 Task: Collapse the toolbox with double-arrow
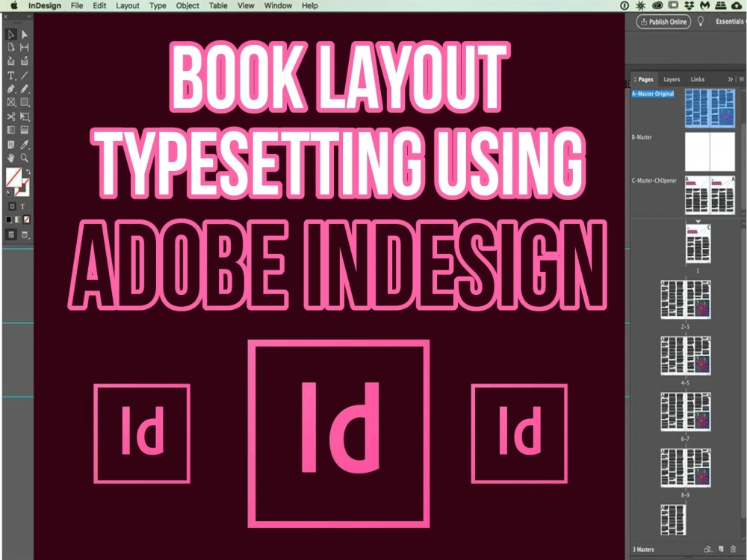click(x=28, y=16)
